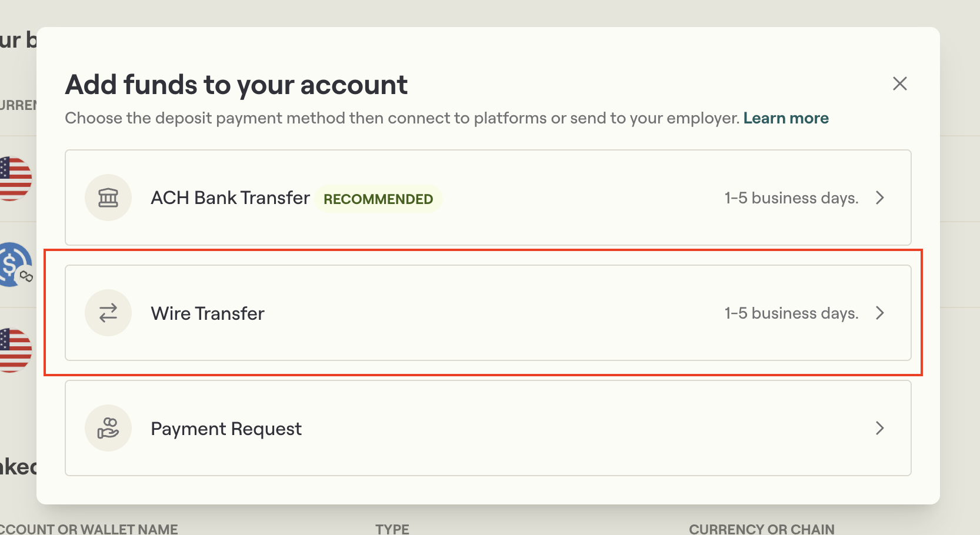The width and height of the screenshot is (980, 535).
Task: Click the RECOMMENDED badge
Action: tap(378, 199)
